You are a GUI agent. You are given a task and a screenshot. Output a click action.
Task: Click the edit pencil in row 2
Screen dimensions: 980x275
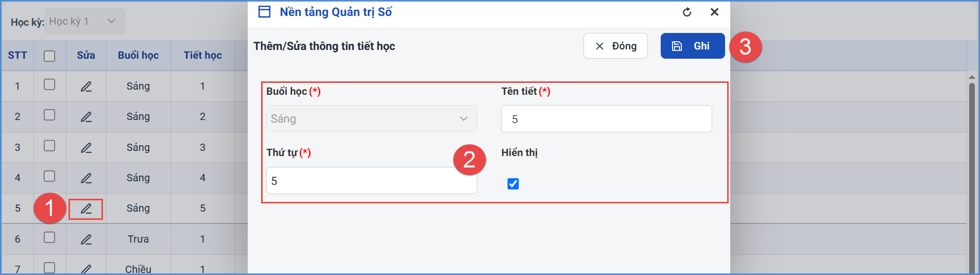[x=86, y=117]
